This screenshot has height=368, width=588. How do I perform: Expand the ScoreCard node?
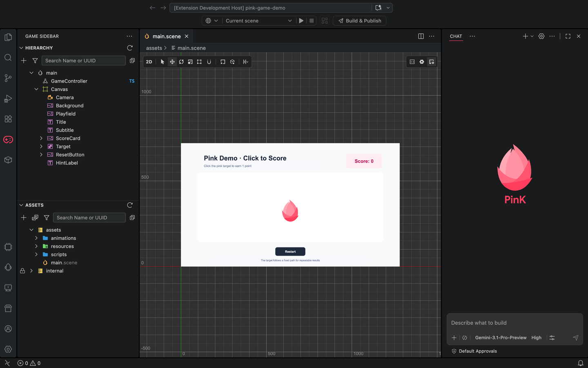(x=41, y=138)
